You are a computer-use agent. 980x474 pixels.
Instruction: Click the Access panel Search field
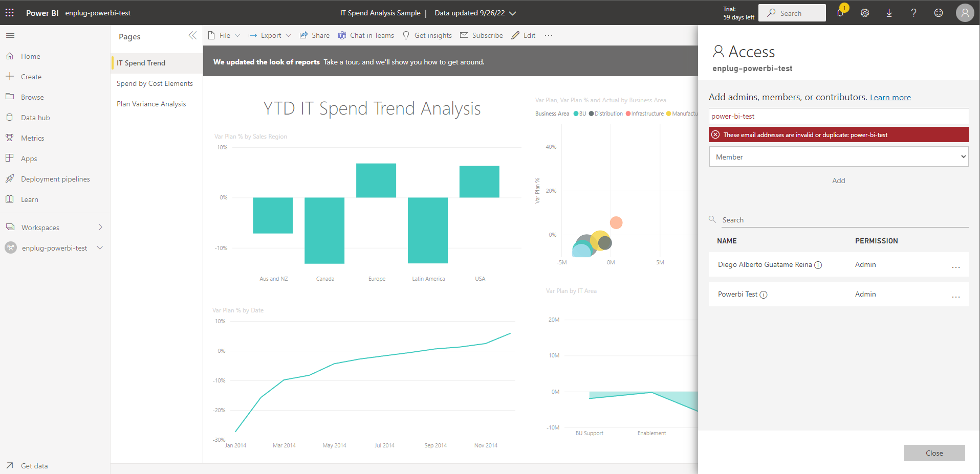coord(844,220)
